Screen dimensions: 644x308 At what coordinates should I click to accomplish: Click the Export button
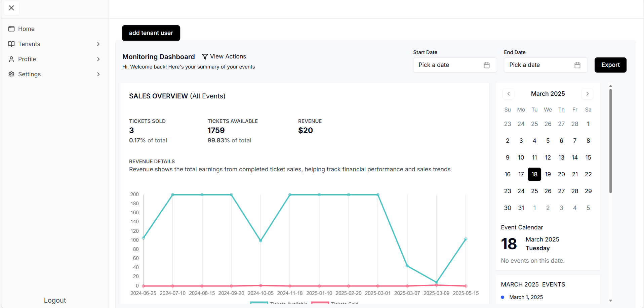click(x=610, y=65)
